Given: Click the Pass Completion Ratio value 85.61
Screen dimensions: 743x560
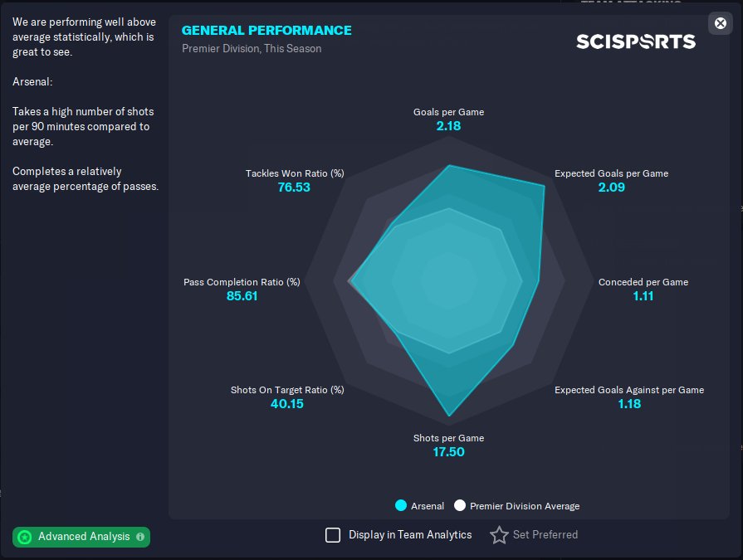Looking at the screenshot, I should coord(242,296).
